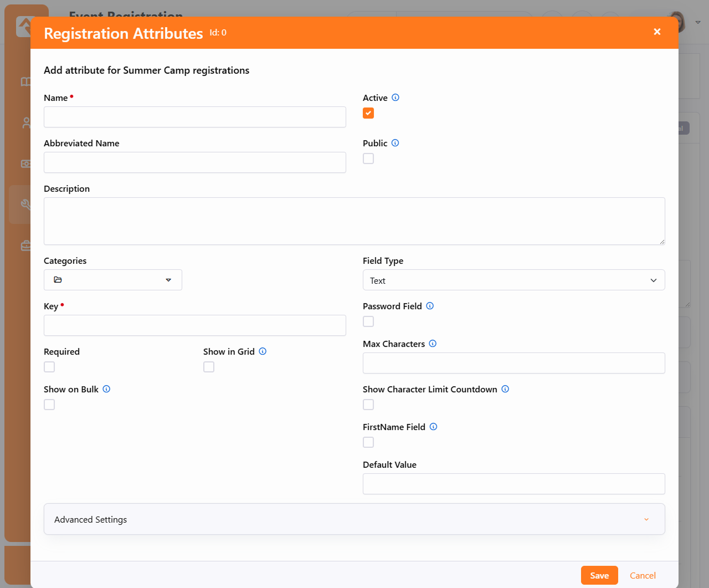The height and width of the screenshot is (588, 709).
Task: Open the Field Type dropdown
Action: 513,280
